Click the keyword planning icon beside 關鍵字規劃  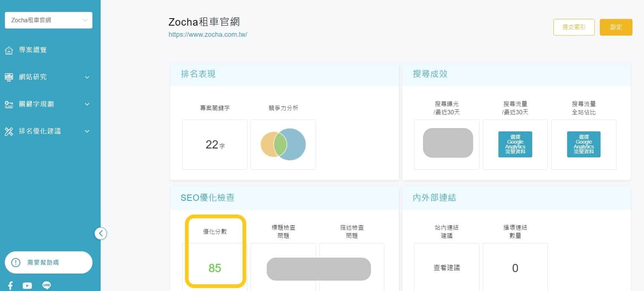pyautogui.click(x=9, y=104)
